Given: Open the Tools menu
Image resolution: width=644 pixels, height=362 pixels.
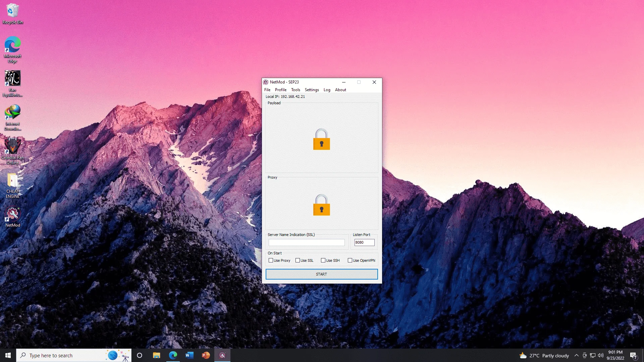Looking at the screenshot, I should point(296,90).
